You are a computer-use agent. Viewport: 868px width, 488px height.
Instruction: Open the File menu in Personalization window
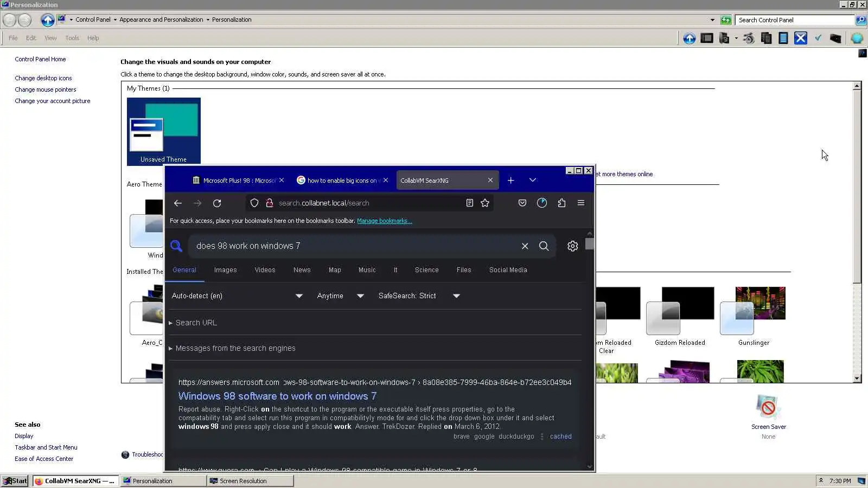click(x=13, y=38)
